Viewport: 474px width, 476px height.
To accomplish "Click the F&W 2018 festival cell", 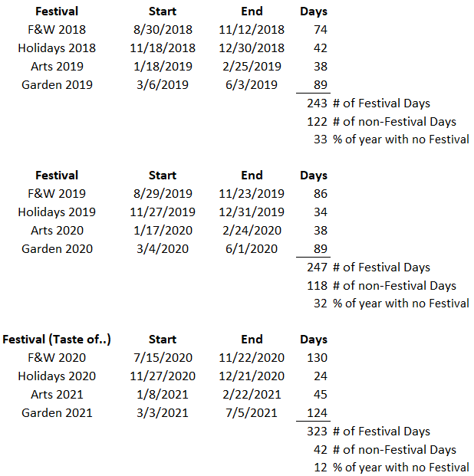I will [x=57, y=30].
